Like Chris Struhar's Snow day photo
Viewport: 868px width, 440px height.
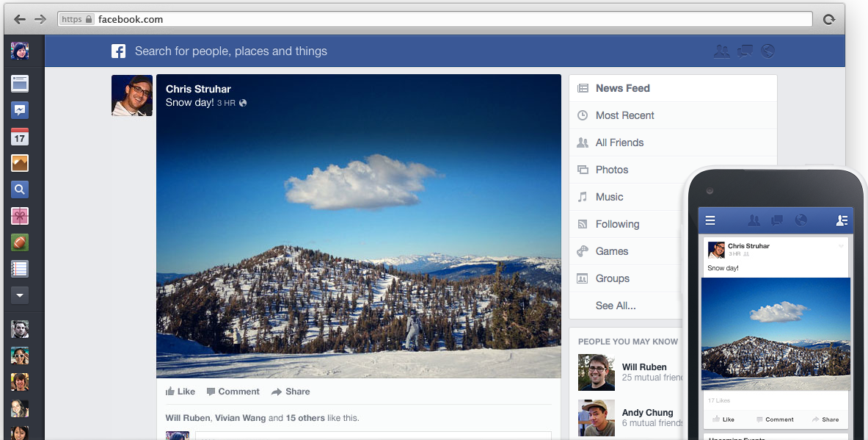[x=180, y=392]
